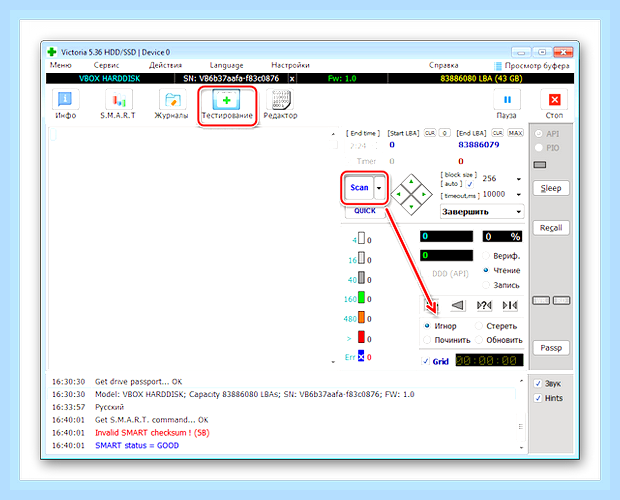Click the orange 480 ms block swatch
The height and width of the screenshot is (500, 620).
(x=361, y=317)
